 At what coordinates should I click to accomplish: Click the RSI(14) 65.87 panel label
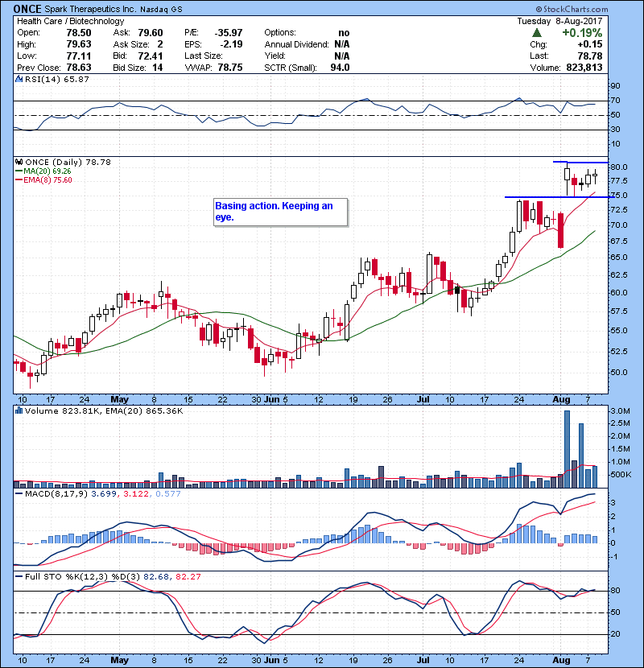coord(57,79)
